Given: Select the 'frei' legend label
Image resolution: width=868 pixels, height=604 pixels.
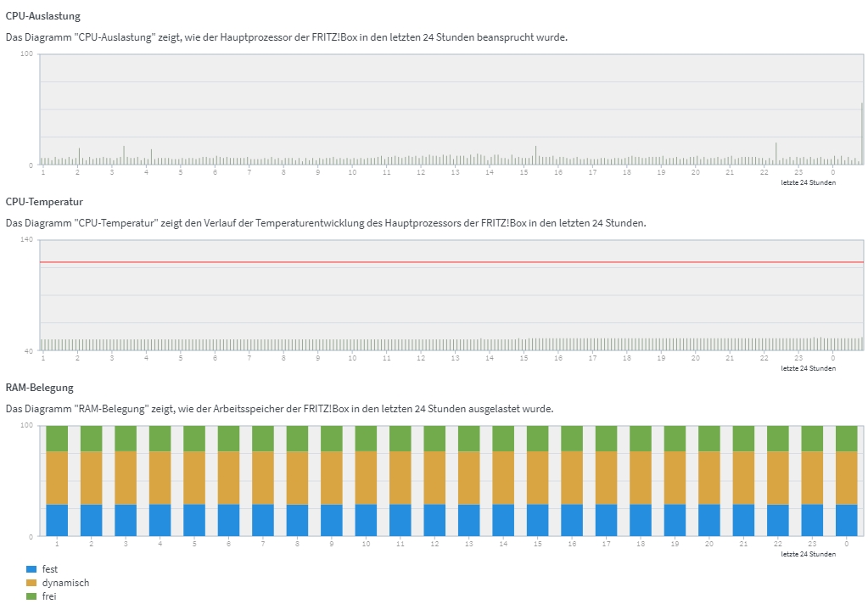Looking at the screenshot, I should point(49,596).
